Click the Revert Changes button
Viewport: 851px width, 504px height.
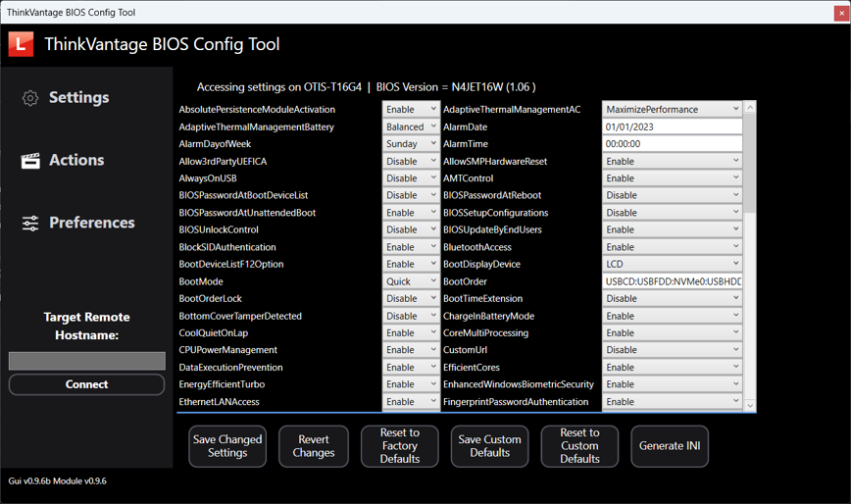point(314,446)
